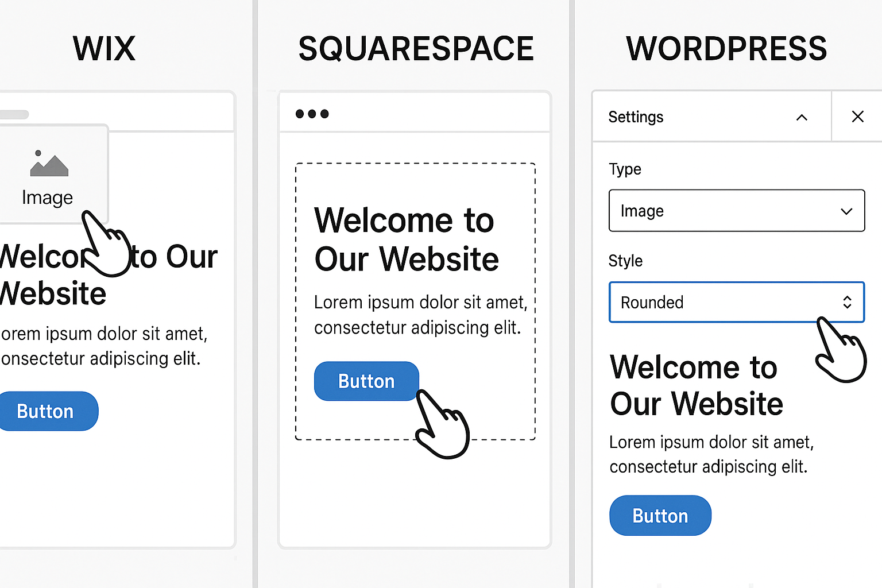Close the WordPress Settings sidebar
The width and height of the screenshot is (882, 588).
[857, 117]
